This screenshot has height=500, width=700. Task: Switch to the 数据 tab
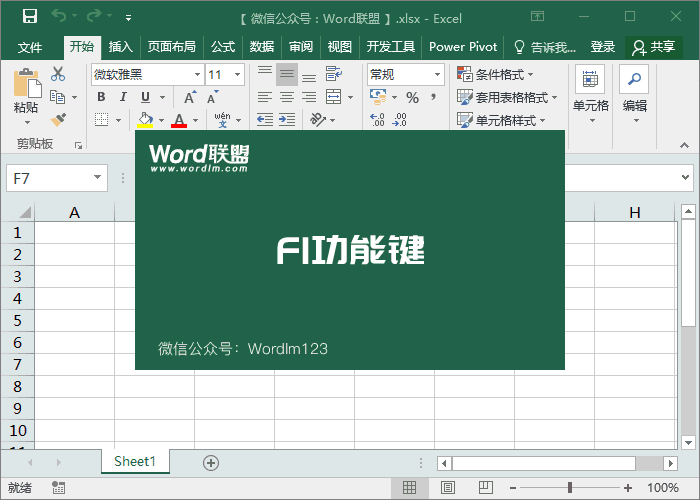(262, 47)
